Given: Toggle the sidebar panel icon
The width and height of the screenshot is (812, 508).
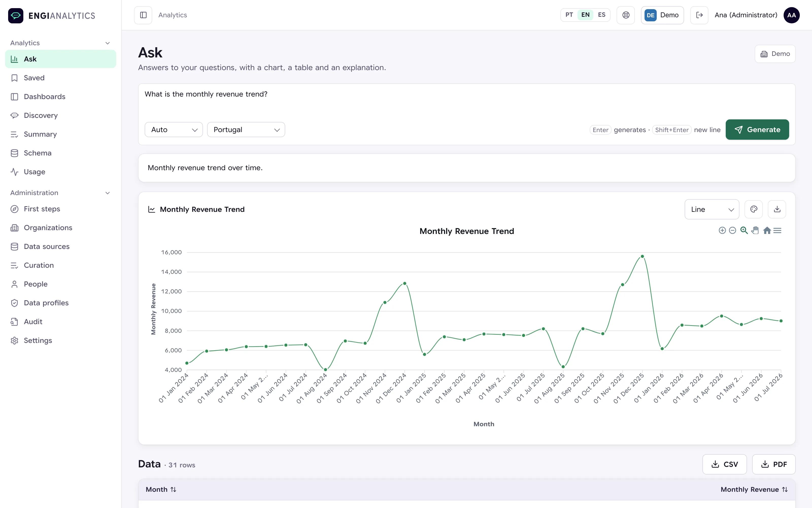Looking at the screenshot, I should tap(143, 15).
